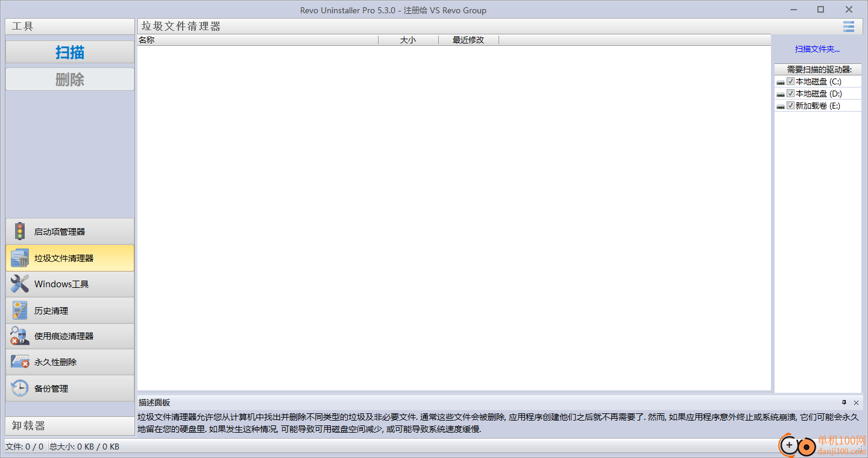Sort by the 最近修改 column header
Image resolution: width=868 pixels, height=458 pixels.
(468, 40)
